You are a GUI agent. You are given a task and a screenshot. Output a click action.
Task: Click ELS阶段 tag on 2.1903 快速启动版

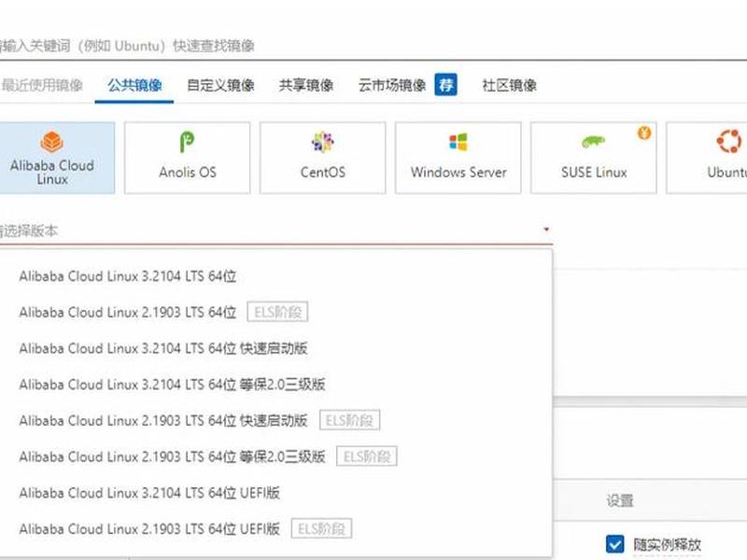point(349,420)
